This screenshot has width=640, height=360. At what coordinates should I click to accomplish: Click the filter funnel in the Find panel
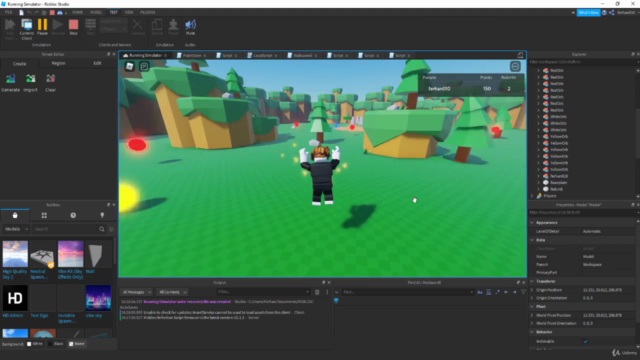point(523,292)
